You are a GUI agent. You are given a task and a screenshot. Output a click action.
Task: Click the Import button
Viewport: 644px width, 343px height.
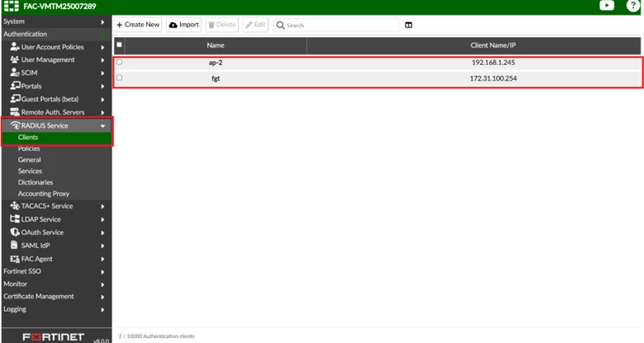pos(184,25)
